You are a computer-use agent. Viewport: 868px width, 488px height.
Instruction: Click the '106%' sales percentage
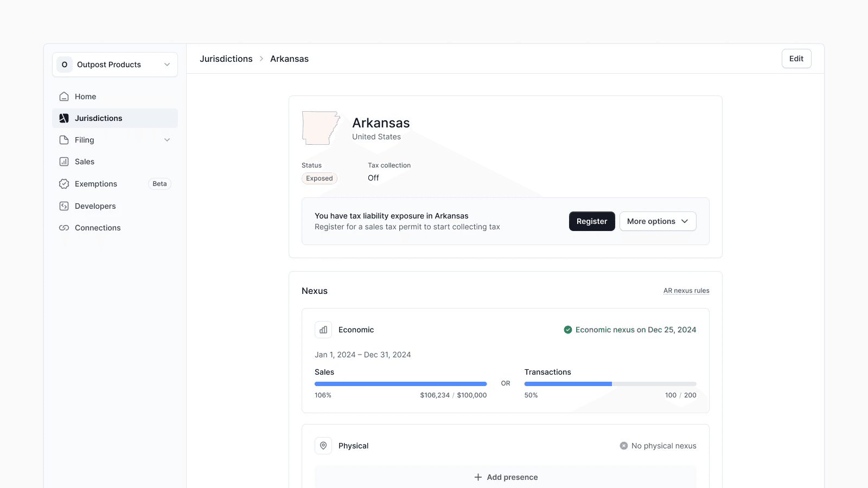coord(323,395)
